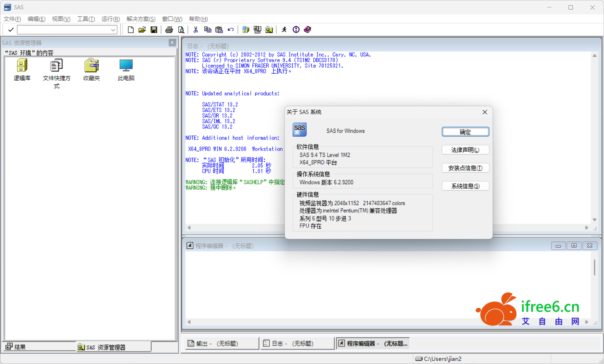Image resolution: width=604 pixels, height=364 pixels.
Task: Expand the command box dropdown arrow
Action: click(113, 30)
